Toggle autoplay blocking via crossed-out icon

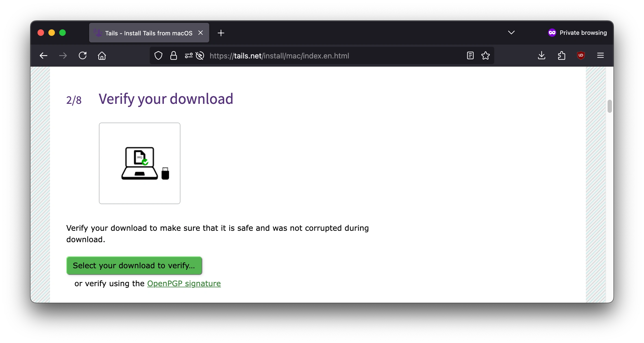(x=200, y=55)
